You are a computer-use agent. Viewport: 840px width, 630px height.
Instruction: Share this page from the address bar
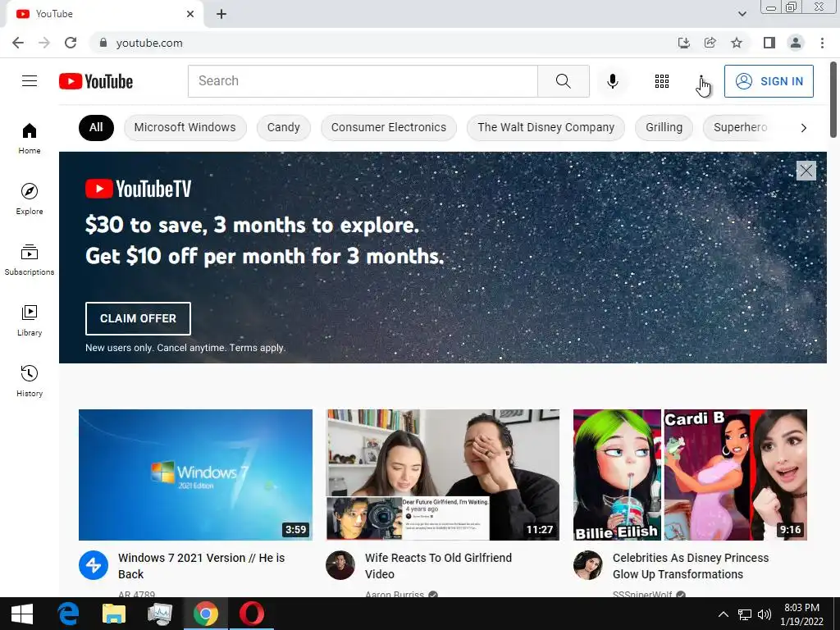[710, 43]
